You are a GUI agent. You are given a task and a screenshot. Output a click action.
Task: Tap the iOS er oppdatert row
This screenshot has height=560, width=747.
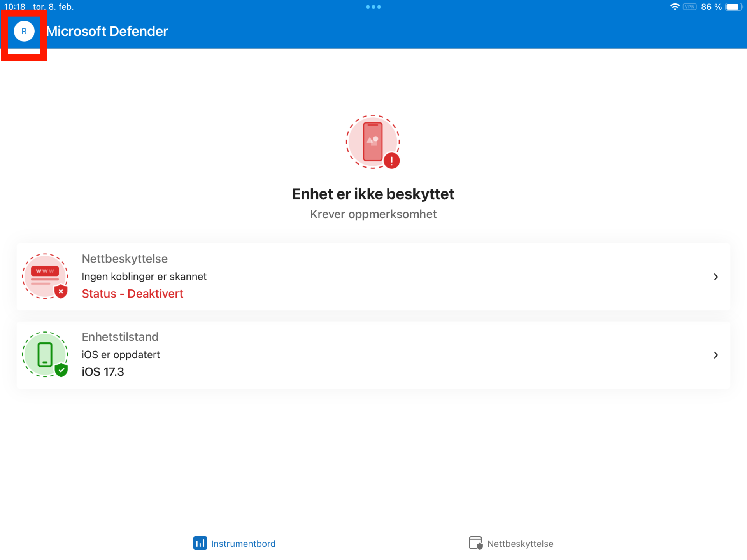pos(121,355)
